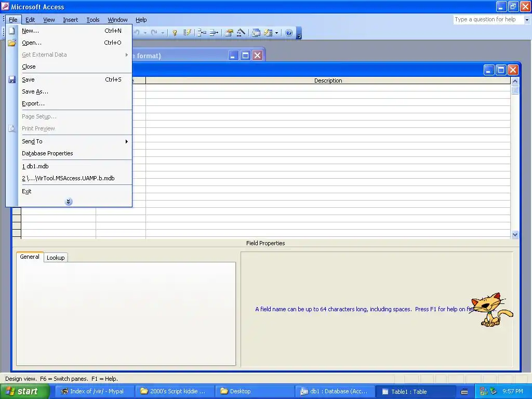
Task: Close the background database window titled format)
Action: pos(258,55)
